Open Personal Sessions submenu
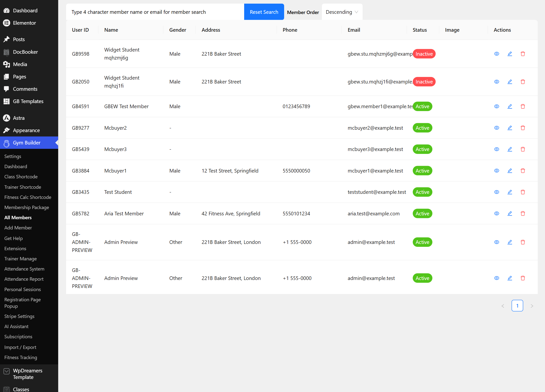The width and height of the screenshot is (545, 392). (23, 289)
